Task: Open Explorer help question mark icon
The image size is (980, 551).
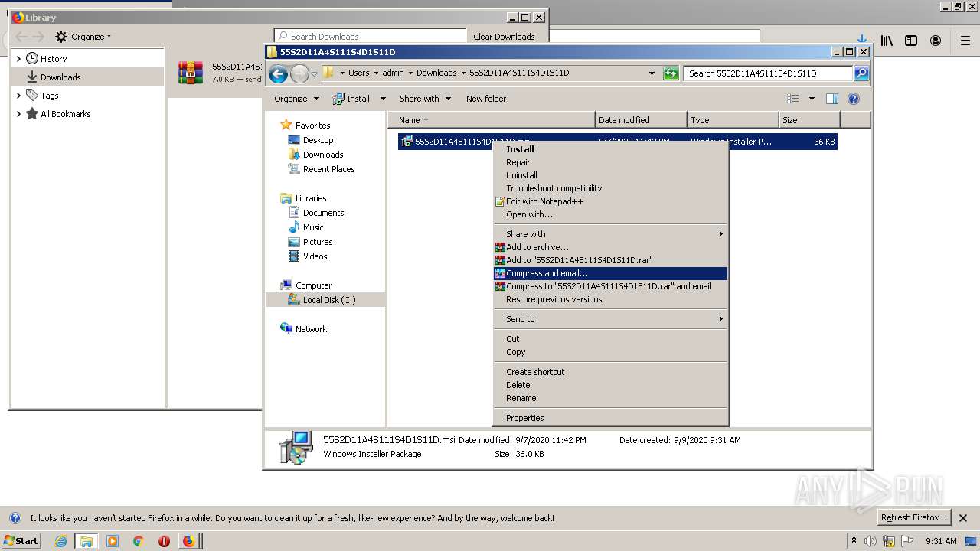Action: [x=854, y=99]
